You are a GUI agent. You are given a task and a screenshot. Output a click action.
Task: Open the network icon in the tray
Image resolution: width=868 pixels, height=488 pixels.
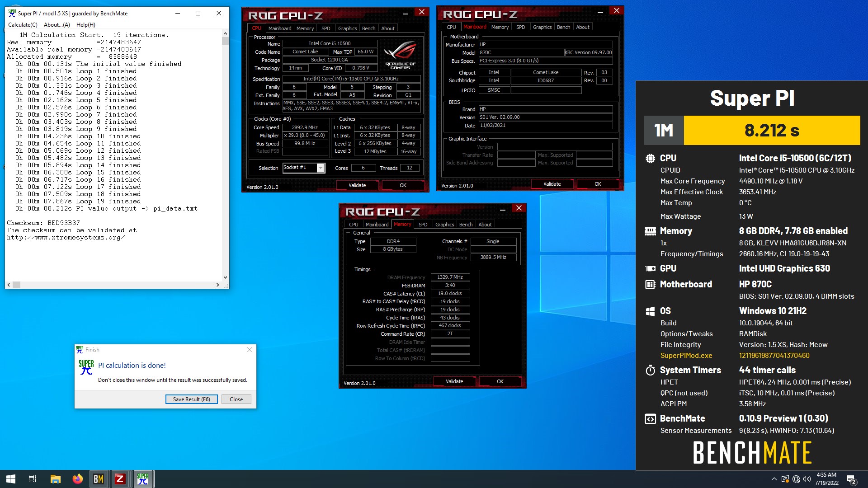click(796, 479)
